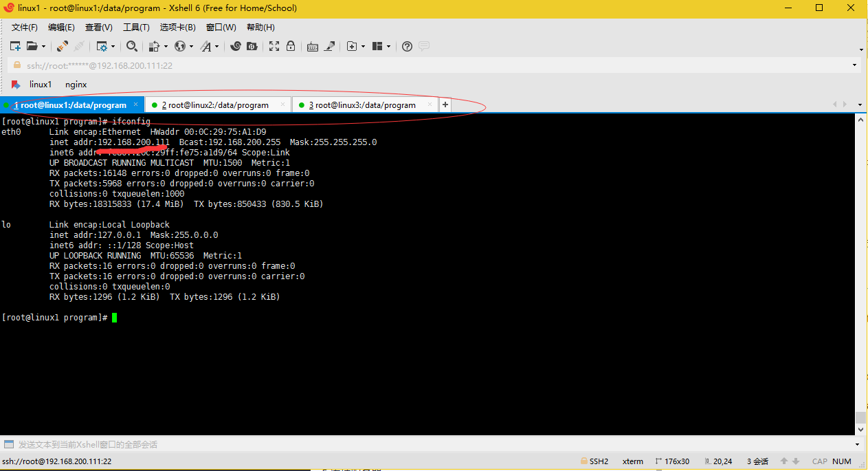Switch to the root@linux3 tab
Viewport: 868px width, 471px height.
pyautogui.click(x=365, y=105)
